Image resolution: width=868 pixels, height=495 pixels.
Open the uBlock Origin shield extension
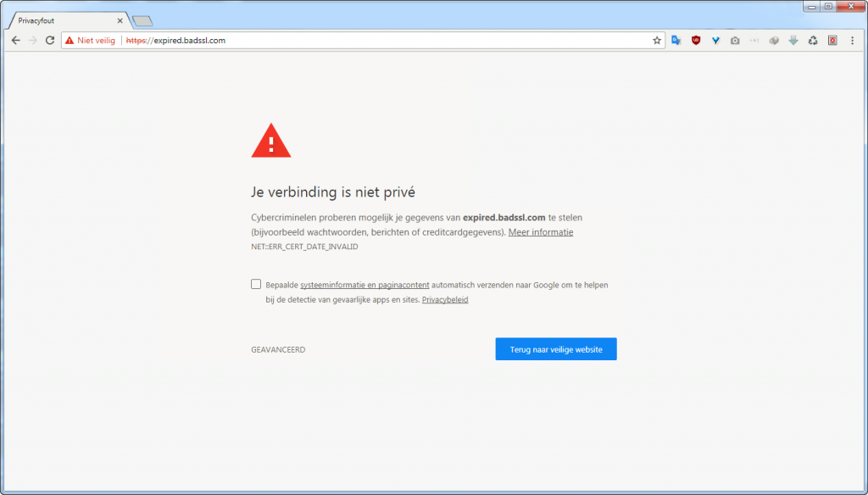(x=696, y=40)
